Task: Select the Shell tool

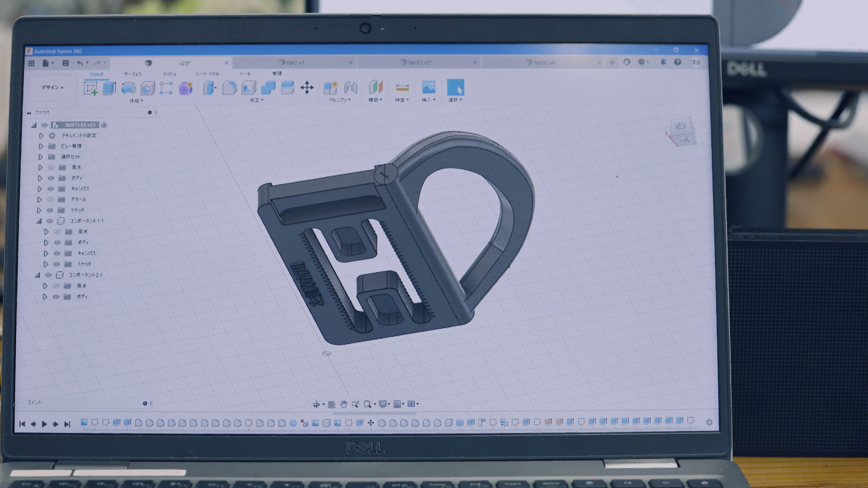Action: [x=249, y=88]
